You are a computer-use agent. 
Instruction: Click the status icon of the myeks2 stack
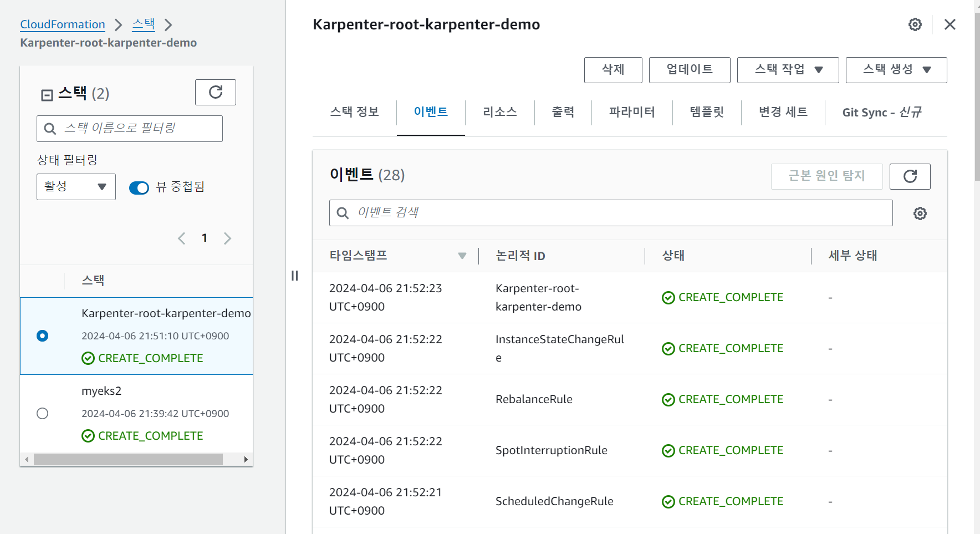[x=88, y=436]
